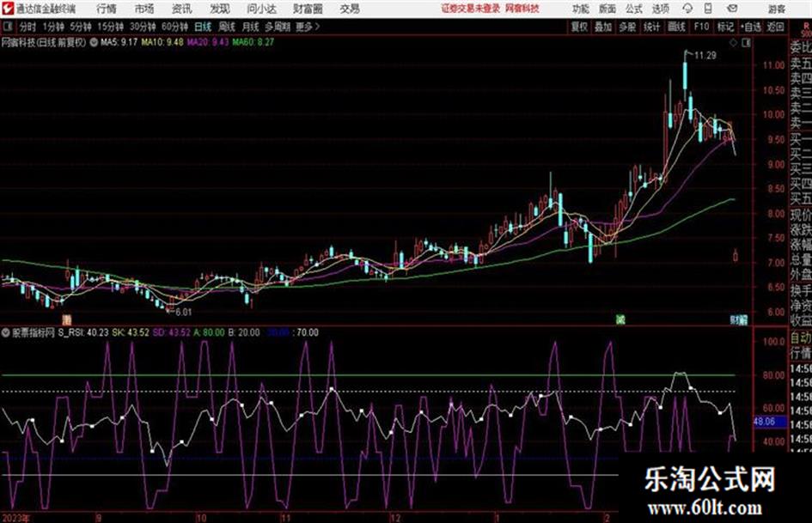Click the 自选 watchlist button
The image size is (812, 523).
click(751, 27)
